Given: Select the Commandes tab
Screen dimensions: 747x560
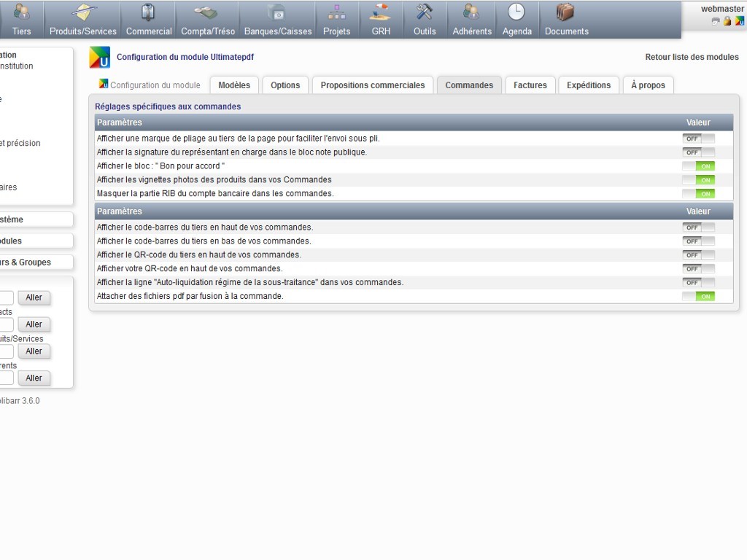Looking at the screenshot, I should click(469, 85).
